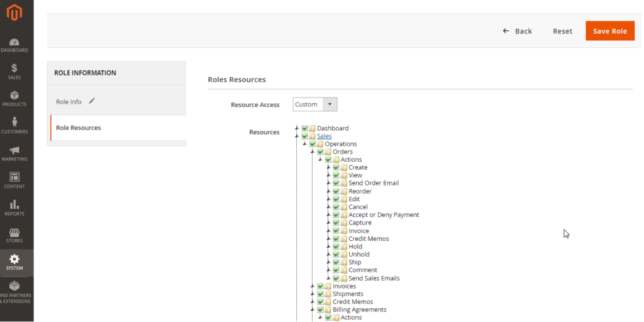Select the Role Resources tab
644x322 pixels.
tap(118, 128)
